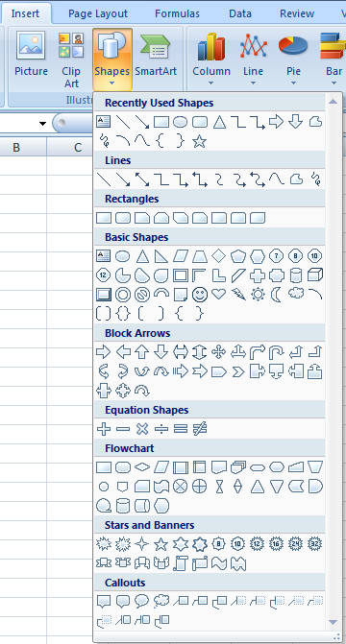Choose the Oval in Recently Used Shapes
Viewport: 346px width, 644px height.
(180, 122)
